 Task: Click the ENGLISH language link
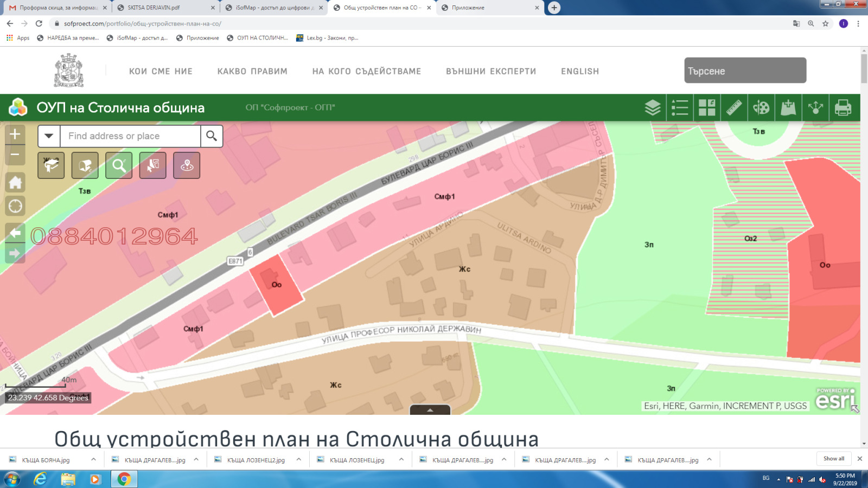click(580, 71)
